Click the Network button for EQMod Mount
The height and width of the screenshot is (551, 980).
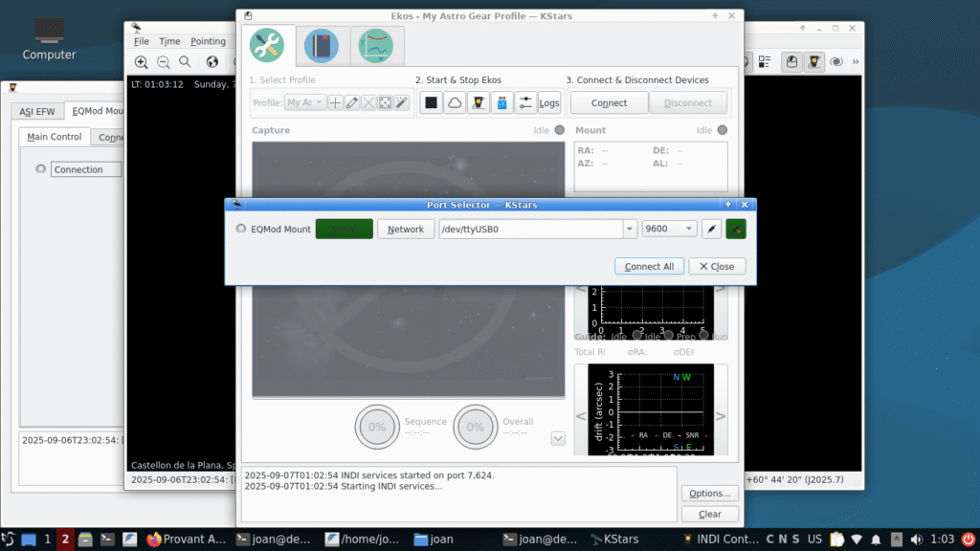pos(405,230)
